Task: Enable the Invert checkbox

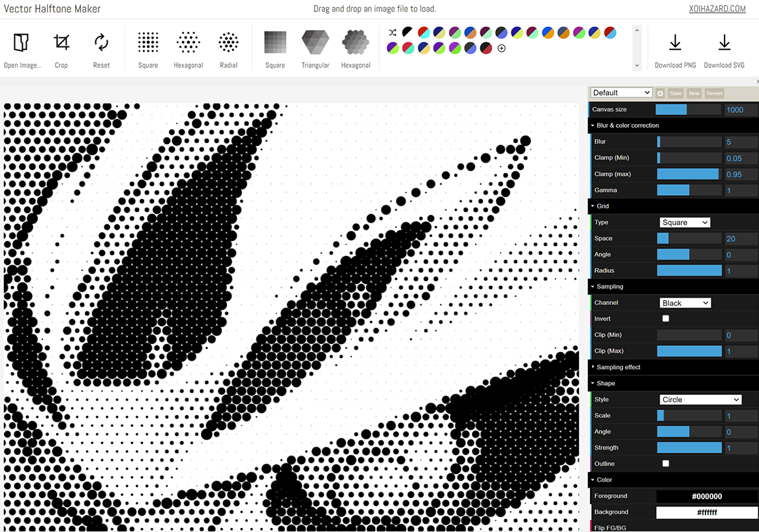Action: point(666,319)
